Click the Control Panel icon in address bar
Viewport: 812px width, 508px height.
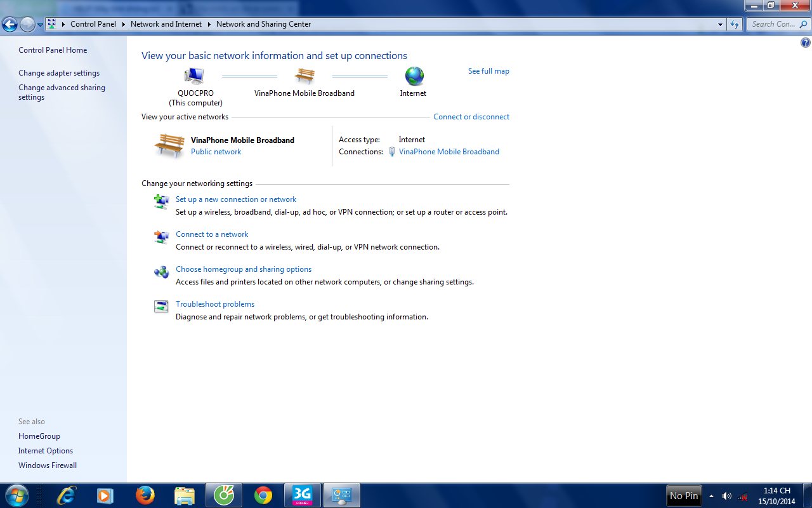52,24
